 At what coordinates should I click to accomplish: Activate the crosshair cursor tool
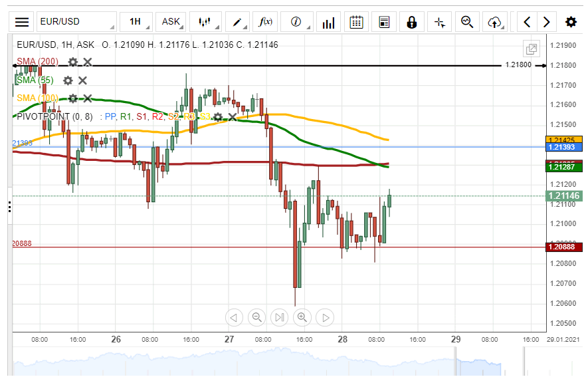pyautogui.click(x=439, y=22)
